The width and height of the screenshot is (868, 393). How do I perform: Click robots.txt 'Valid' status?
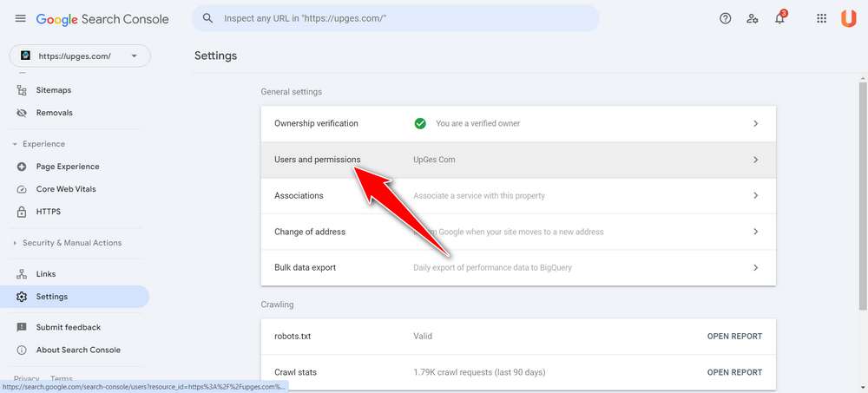click(423, 336)
